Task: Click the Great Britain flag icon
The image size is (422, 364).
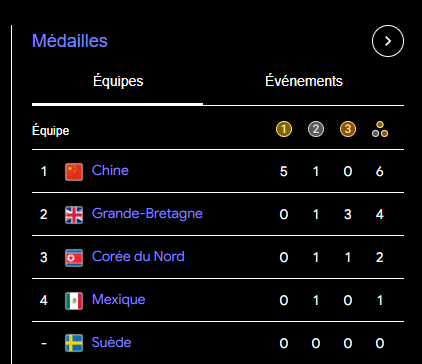Action: (x=74, y=215)
